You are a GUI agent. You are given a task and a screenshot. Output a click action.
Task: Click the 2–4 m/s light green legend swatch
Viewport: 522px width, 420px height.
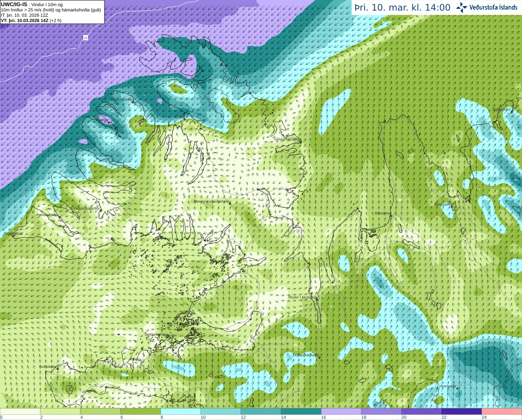[x=60, y=411]
